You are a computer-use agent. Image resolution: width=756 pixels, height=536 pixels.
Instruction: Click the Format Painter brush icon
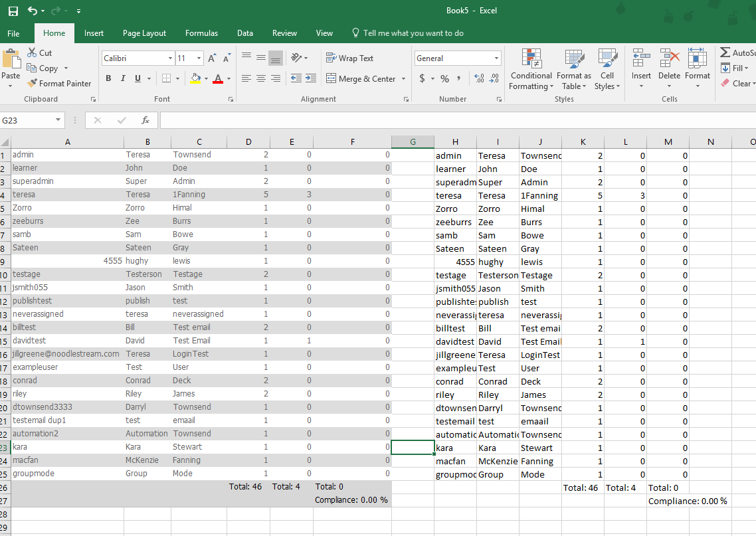point(32,84)
